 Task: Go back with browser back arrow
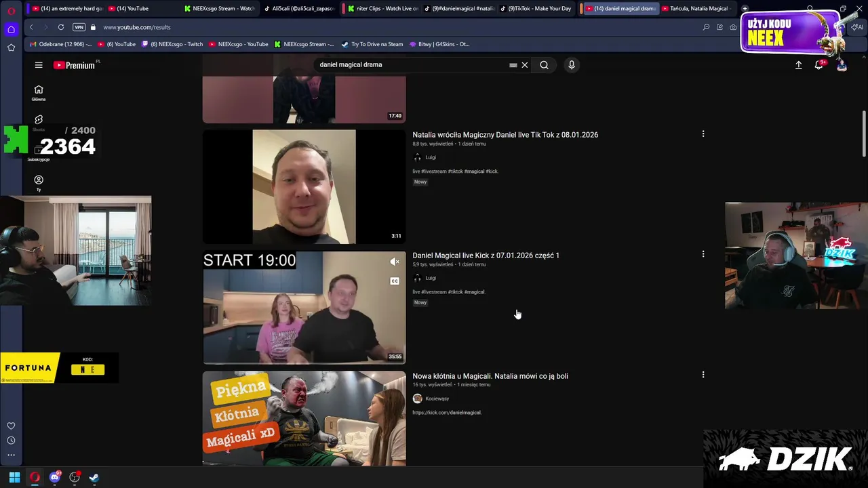[x=31, y=27]
